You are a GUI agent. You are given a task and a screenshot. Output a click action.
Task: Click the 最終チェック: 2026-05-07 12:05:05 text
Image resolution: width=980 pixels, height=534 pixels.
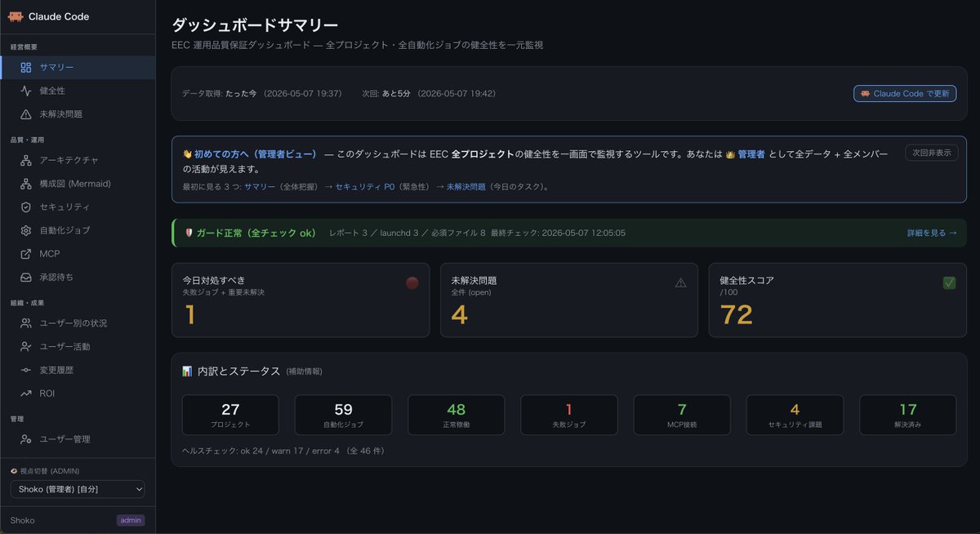(x=558, y=233)
